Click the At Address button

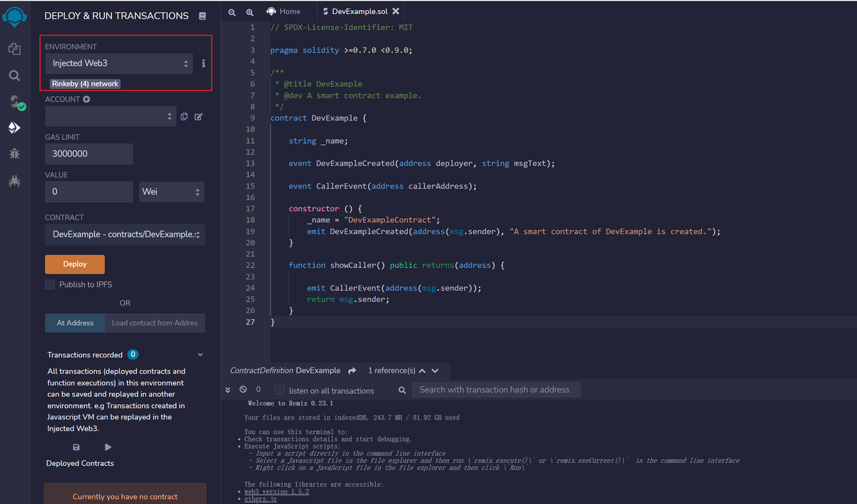tap(75, 323)
